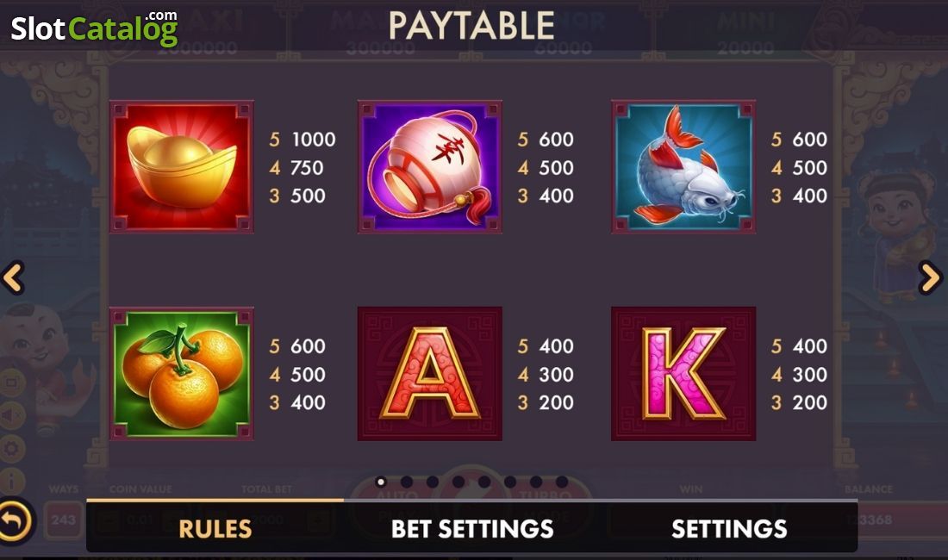948x560 pixels.
Task: Select the second page indicator dot
Action: click(407, 482)
